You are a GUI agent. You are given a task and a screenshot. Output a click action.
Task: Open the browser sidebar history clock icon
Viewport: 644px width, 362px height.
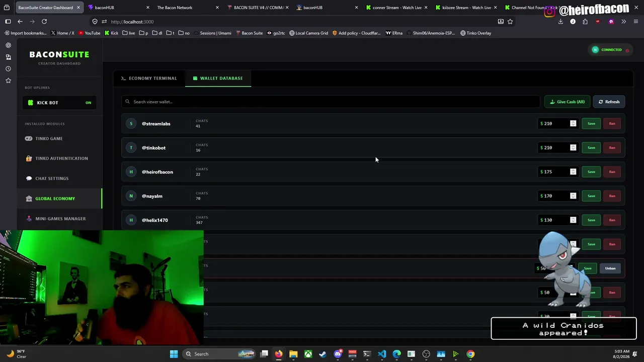point(8,69)
